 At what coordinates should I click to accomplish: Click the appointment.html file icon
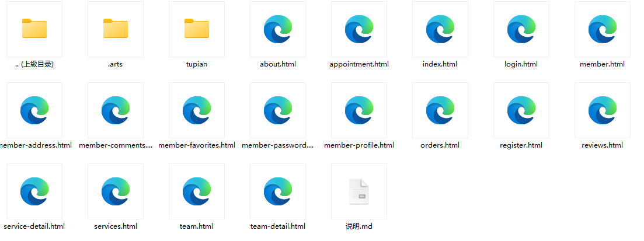[358, 29]
